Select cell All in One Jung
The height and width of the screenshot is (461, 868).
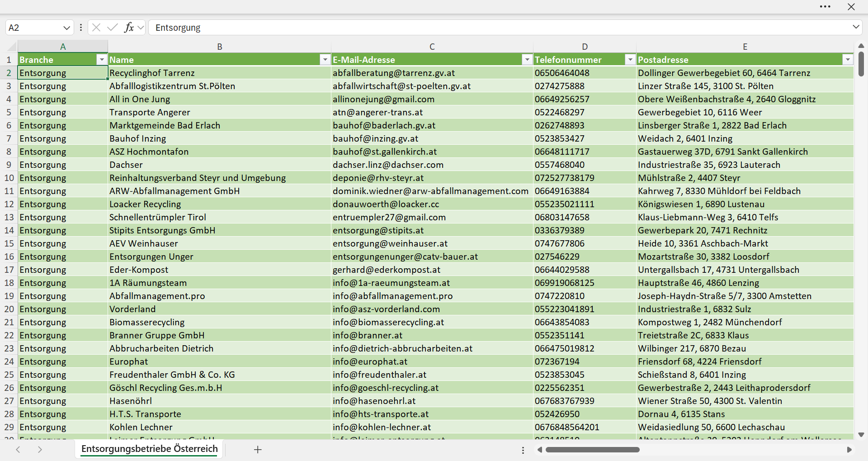220,99
